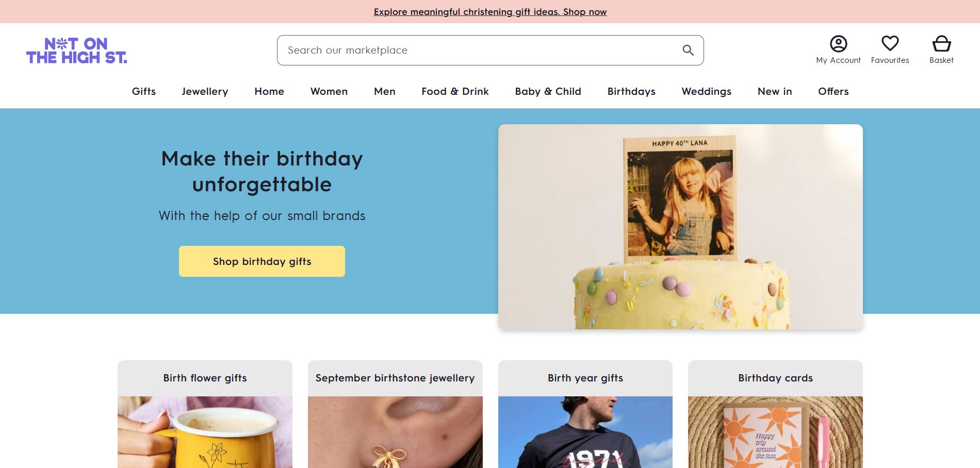
Task: Open the Food & Drink menu
Action: pyautogui.click(x=455, y=91)
